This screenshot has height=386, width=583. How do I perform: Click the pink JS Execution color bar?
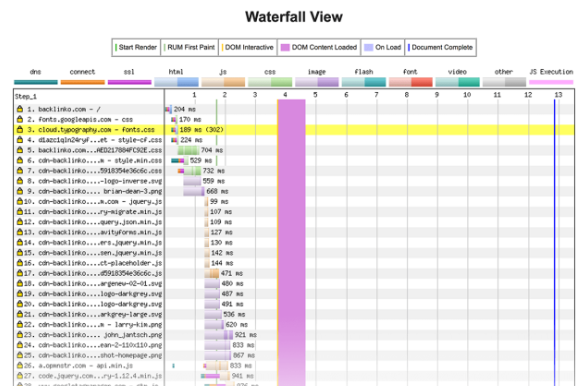pyautogui.click(x=551, y=82)
